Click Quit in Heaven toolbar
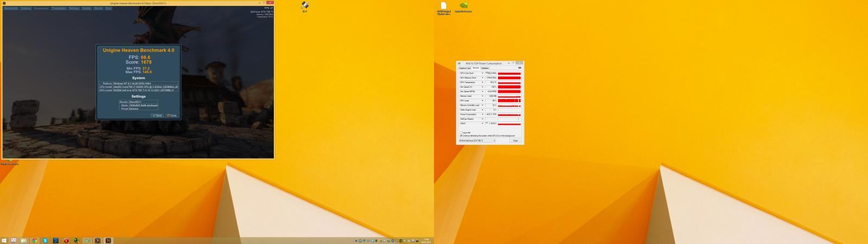868x244 pixels. (108, 8)
